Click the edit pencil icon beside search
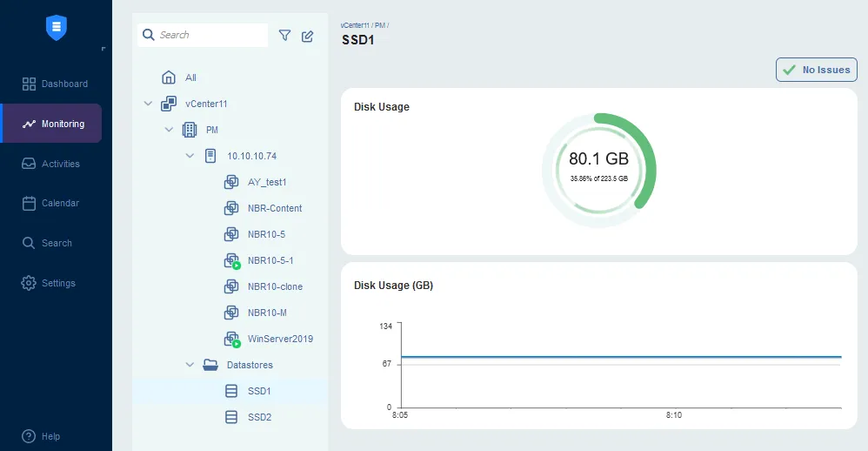Screen dimensions: 868x451 [307, 36]
